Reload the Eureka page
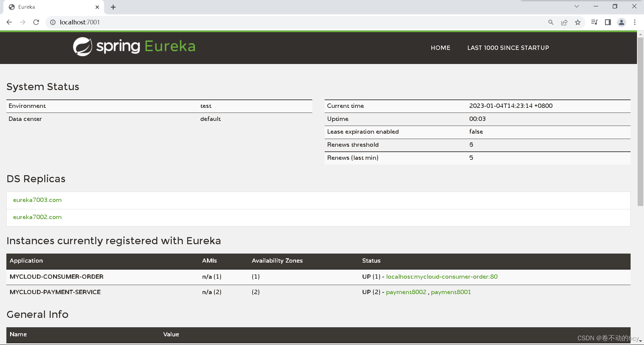644x345 pixels. (x=36, y=22)
